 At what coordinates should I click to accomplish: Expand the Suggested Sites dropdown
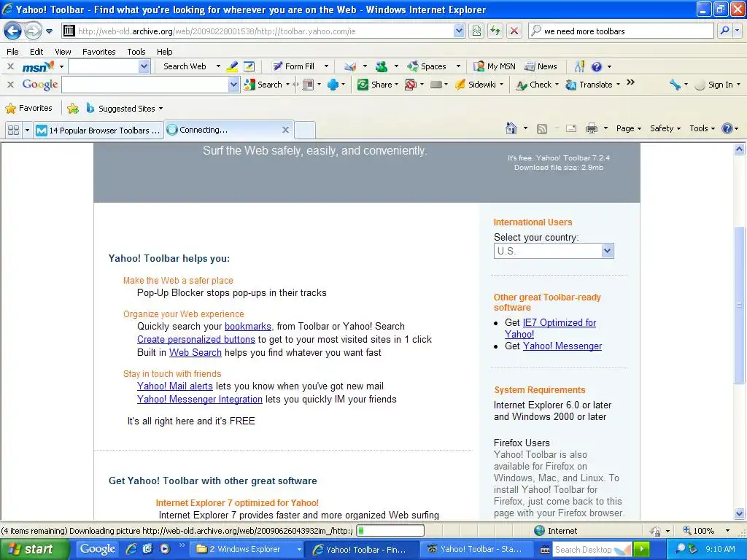160,109
